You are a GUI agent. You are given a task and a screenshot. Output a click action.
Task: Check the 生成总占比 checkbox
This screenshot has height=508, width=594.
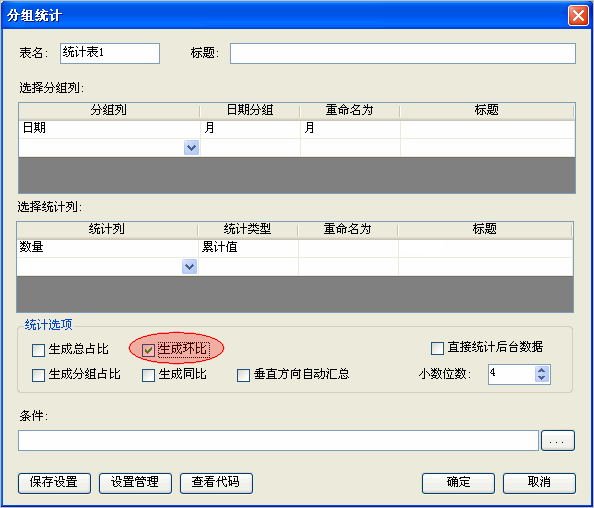click(38, 350)
